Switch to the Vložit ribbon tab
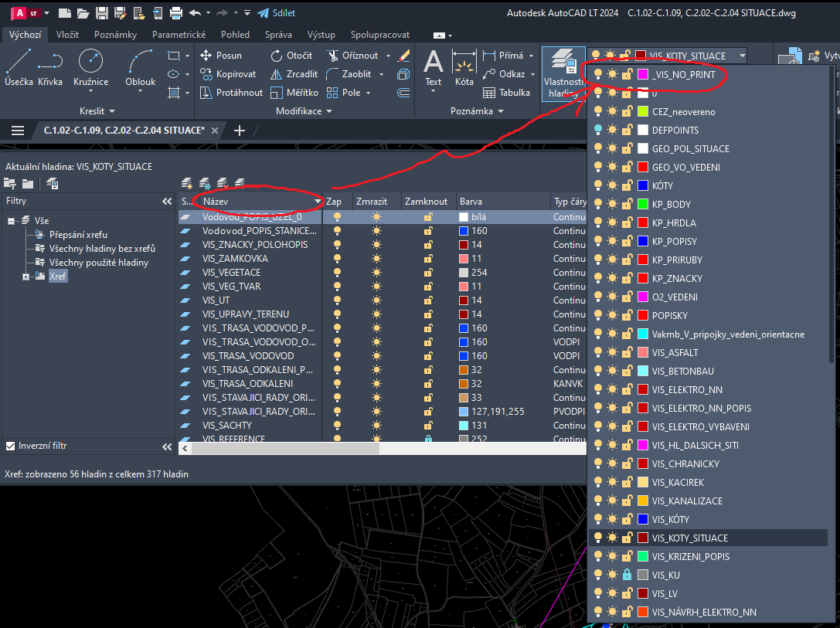The width and height of the screenshot is (840, 628). (x=67, y=35)
